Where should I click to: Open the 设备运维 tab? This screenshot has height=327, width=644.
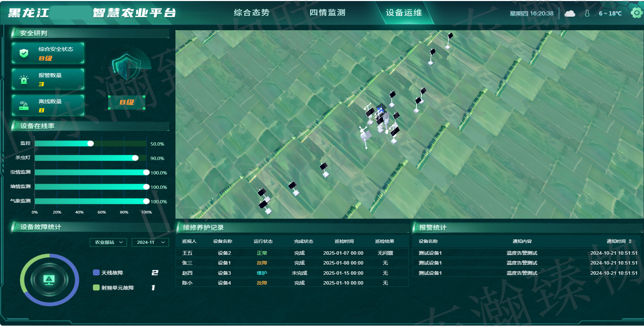coord(404,13)
